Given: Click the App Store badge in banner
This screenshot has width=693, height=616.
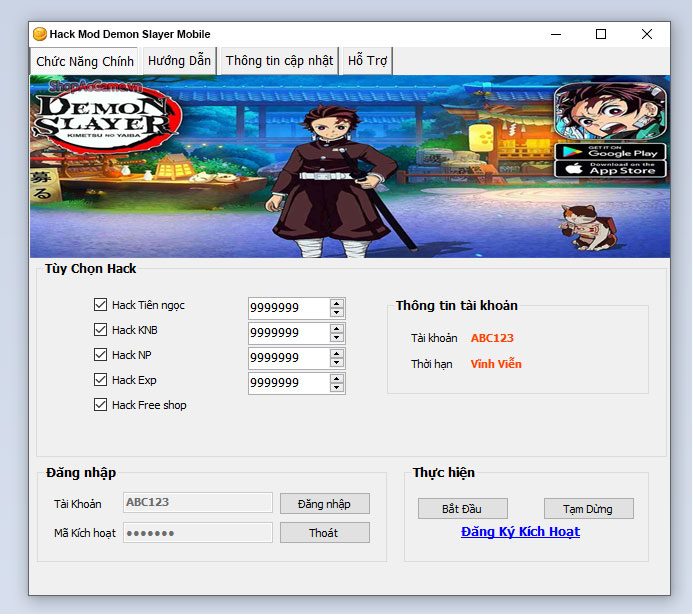Looking at the screenshot, I should [610, 169].
